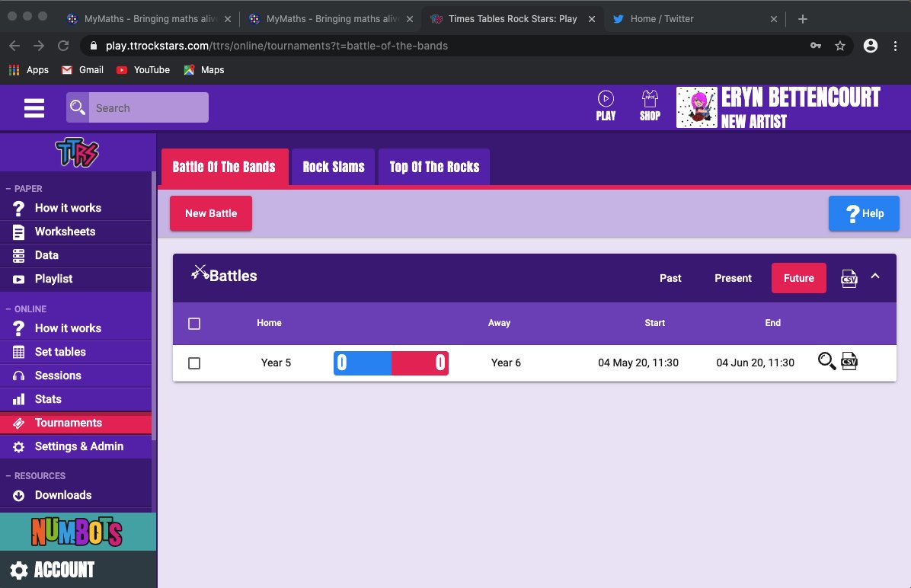The width and height of the screenshot is (911, 588).
Task: Bookmark this page with star icon
Action: pyautogui.click(x=839, y=46)
